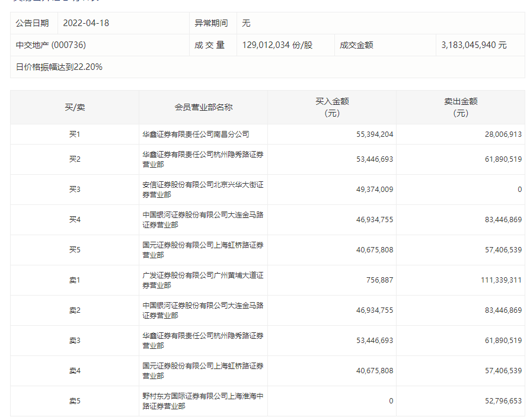The width and height of the screenshot is (530, 420).
Task: Open 广发证券广州黄埔大道证券营业部 branch link
Action: pyautogui.click(x=203, y=280)
